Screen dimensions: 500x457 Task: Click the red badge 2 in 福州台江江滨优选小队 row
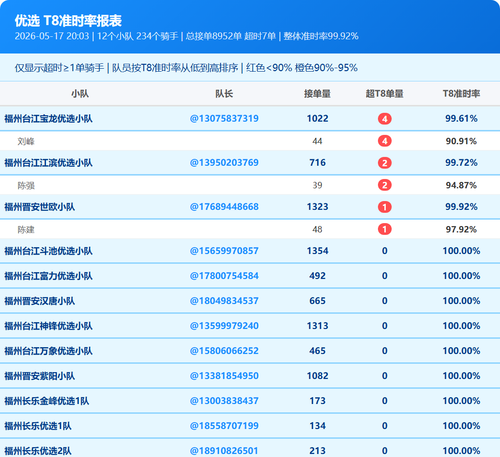(384, 163)
